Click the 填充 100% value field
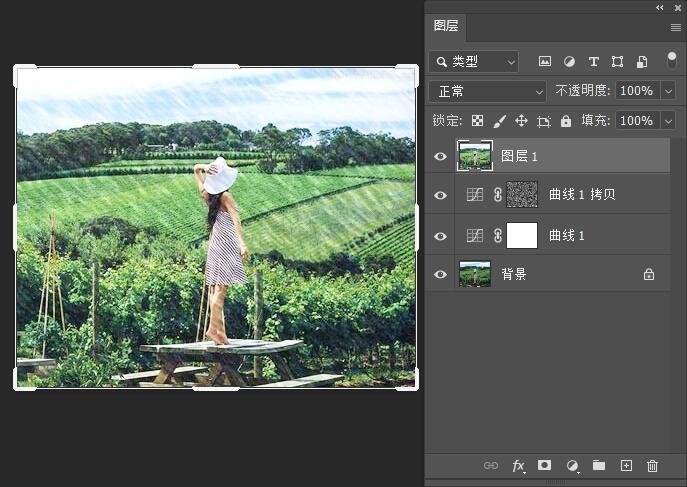Screen dimensions: 687x487 [x=637, y=120]
